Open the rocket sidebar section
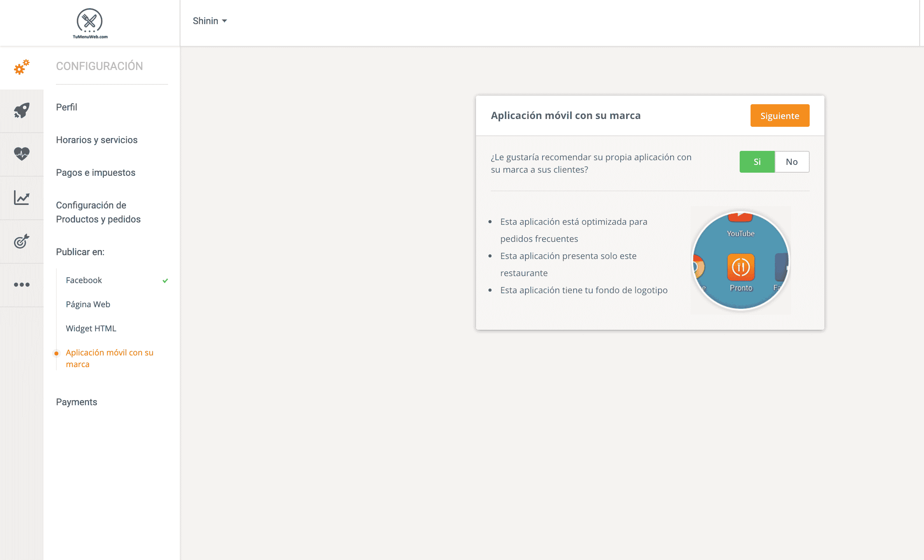The image size is (924, 560). (x=22, y=110)
